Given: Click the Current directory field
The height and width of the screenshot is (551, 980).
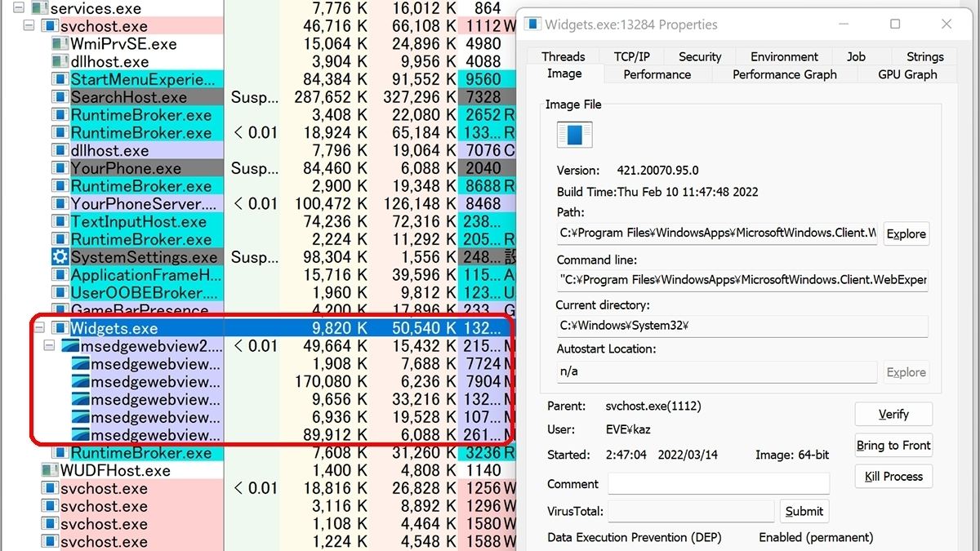Looking at the screenshot, I should pos(742,325).
